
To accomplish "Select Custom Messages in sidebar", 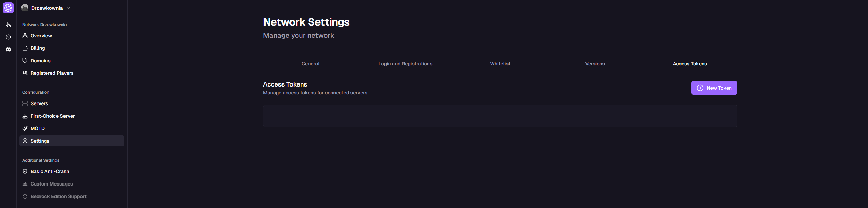I will 52,184.
